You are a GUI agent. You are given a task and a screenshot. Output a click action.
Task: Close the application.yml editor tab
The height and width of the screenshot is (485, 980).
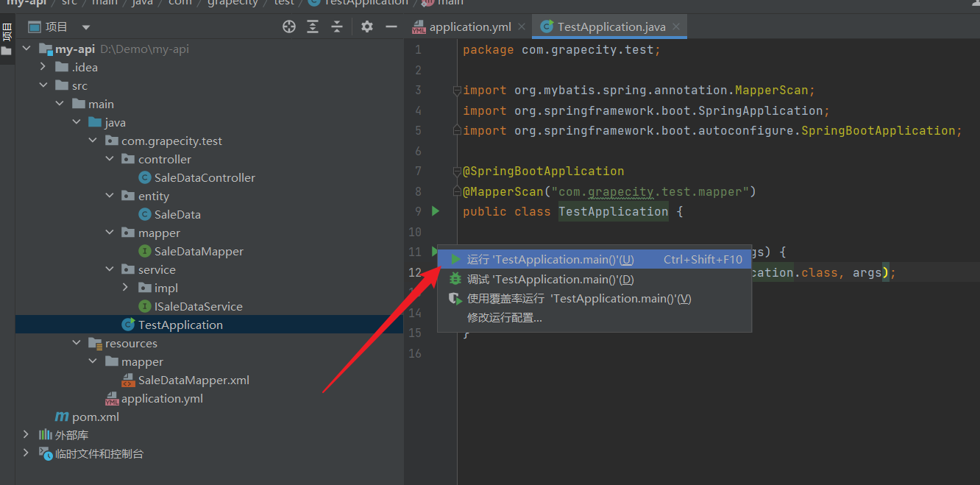(522, 27)
